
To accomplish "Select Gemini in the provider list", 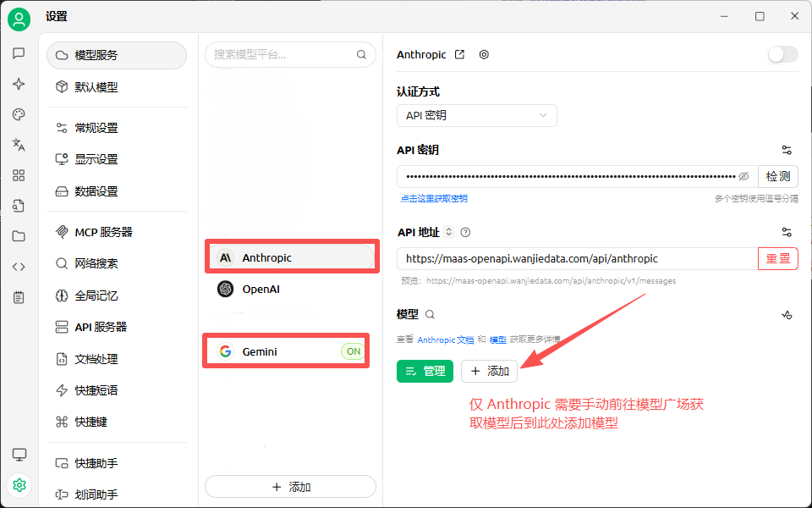I will (x=260, y=351).
